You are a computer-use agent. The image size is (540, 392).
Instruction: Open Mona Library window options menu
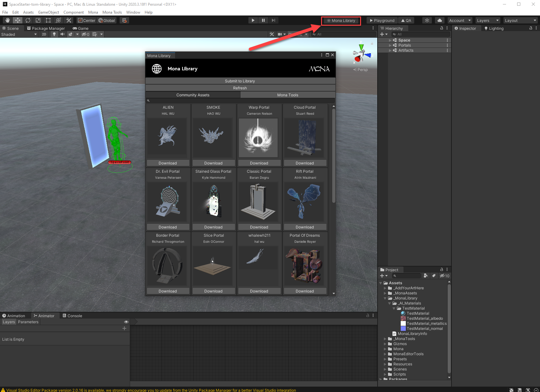coord(322,55)
